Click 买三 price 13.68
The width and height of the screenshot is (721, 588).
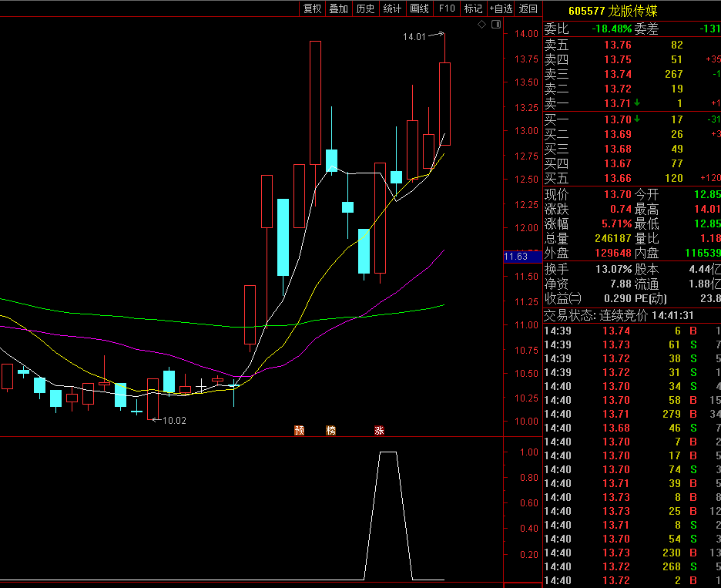click(x=618, y=149)
